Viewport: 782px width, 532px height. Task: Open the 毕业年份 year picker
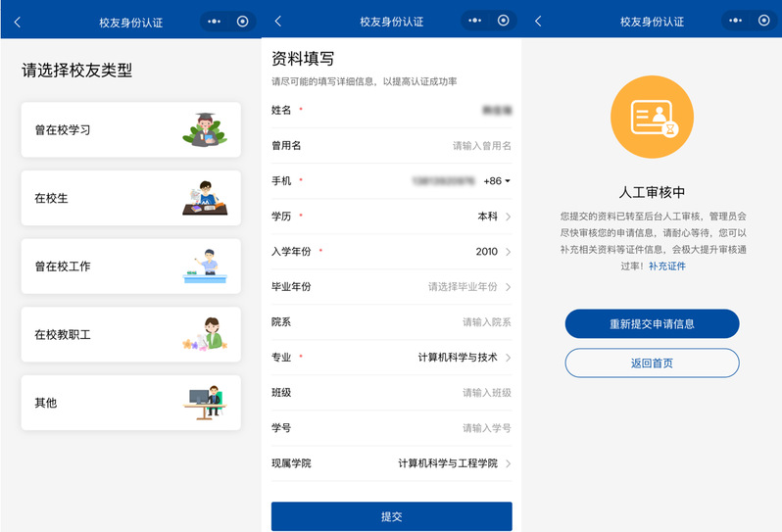click(x=468, y=287)
